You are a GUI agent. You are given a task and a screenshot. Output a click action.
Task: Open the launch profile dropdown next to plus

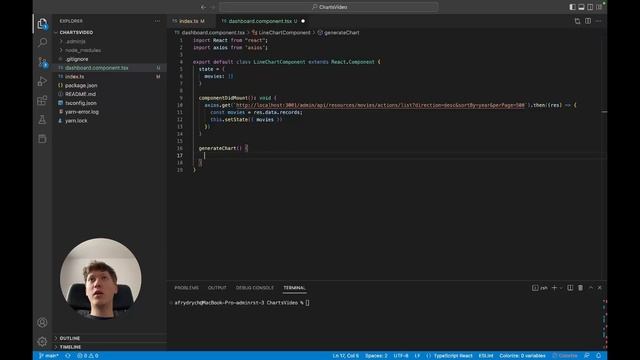click(x=561, y=288)
